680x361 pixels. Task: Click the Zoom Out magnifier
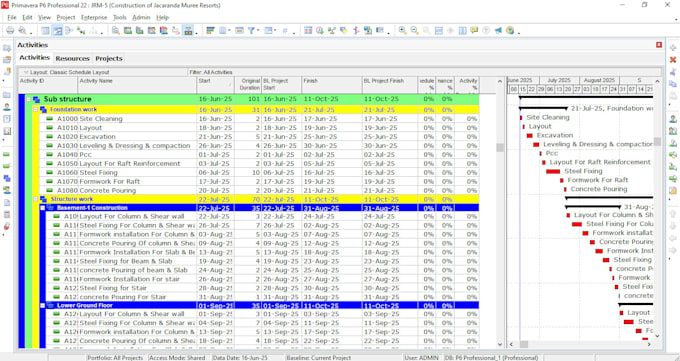pyautogui.click(x=415, y=30)
